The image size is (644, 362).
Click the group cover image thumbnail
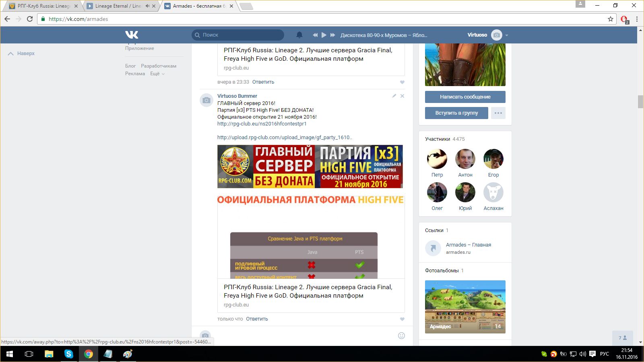[465, 65]
